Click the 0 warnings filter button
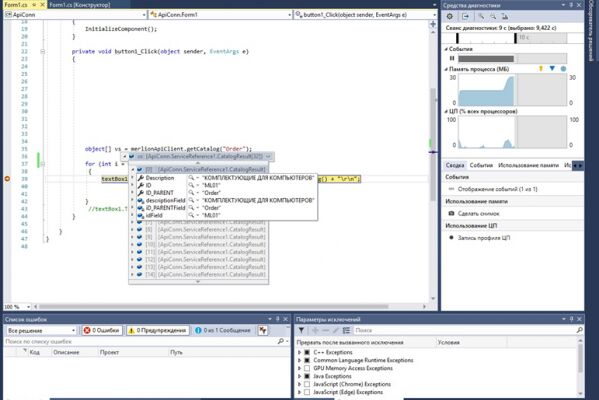The width and height of the screenshot is (599, 400). [157, 330]
